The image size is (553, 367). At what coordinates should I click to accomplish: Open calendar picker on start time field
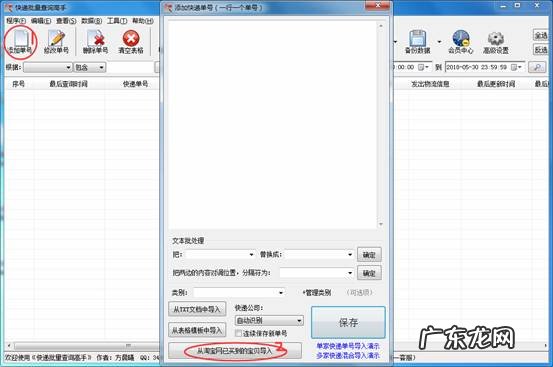tap(423, 67)
